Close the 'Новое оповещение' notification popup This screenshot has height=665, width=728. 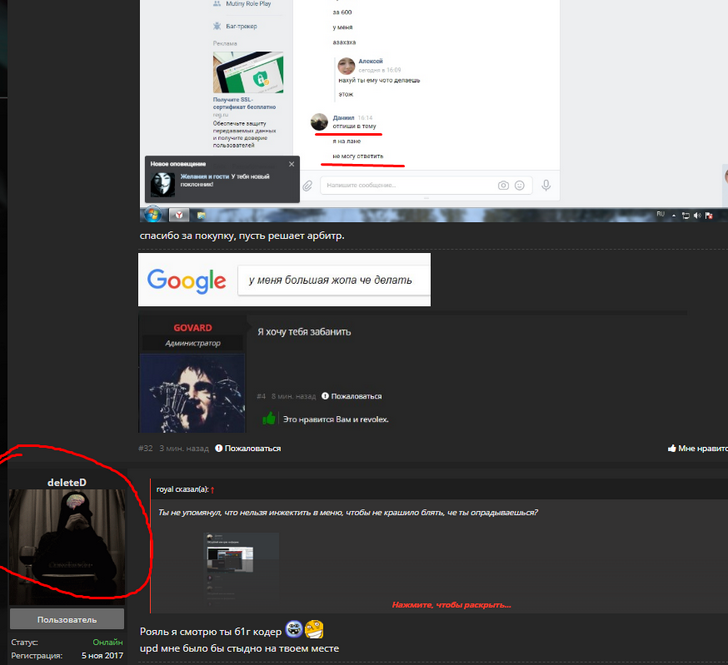tap(292, 164)
